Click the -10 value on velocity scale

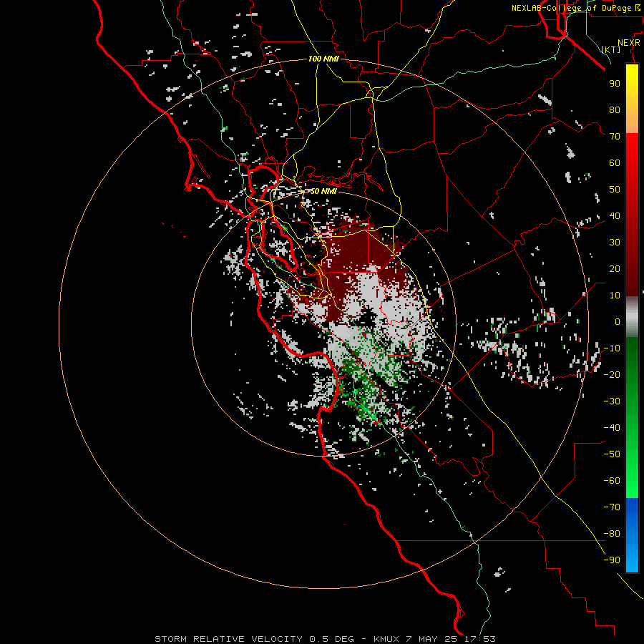coord(612,348)
